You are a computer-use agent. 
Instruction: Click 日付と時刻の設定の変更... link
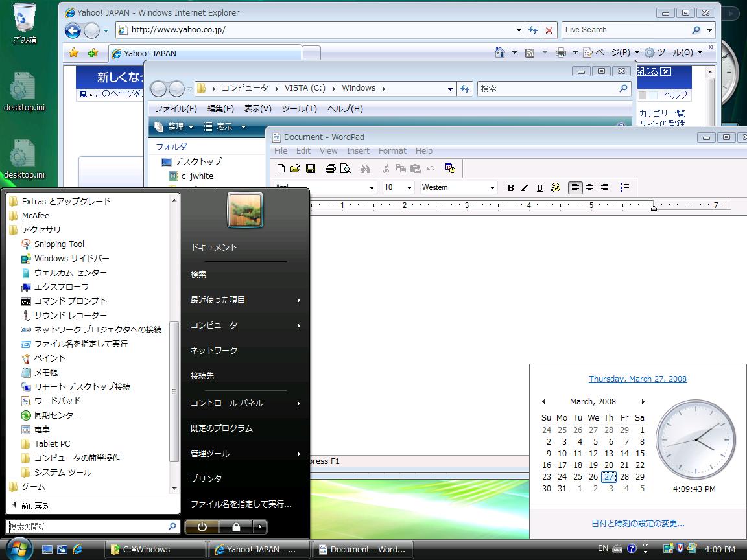[x=638, y=523]
